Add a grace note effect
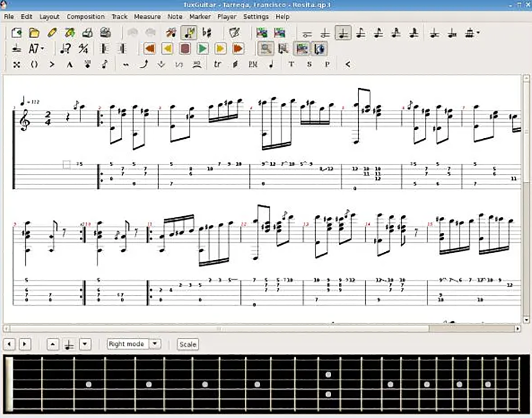Screen dimensions: 532x418 105,64
